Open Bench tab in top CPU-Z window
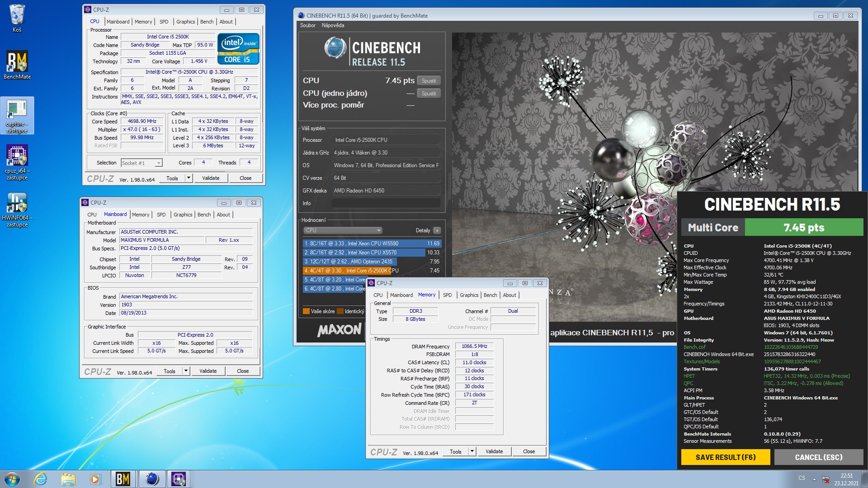 coord(207,22)
